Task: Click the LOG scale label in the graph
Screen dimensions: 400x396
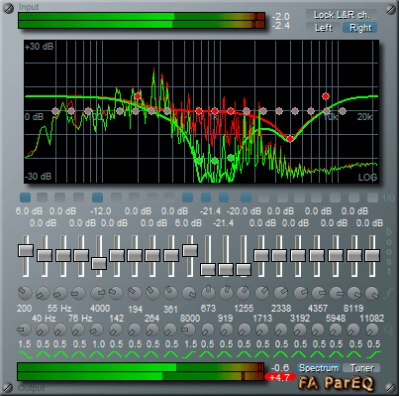Action: (x=368, y=177)
